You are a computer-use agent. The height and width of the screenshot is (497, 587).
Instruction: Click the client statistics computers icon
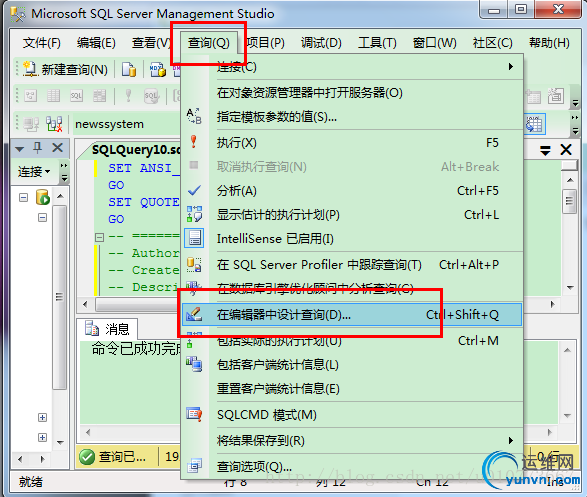[194, 364]
